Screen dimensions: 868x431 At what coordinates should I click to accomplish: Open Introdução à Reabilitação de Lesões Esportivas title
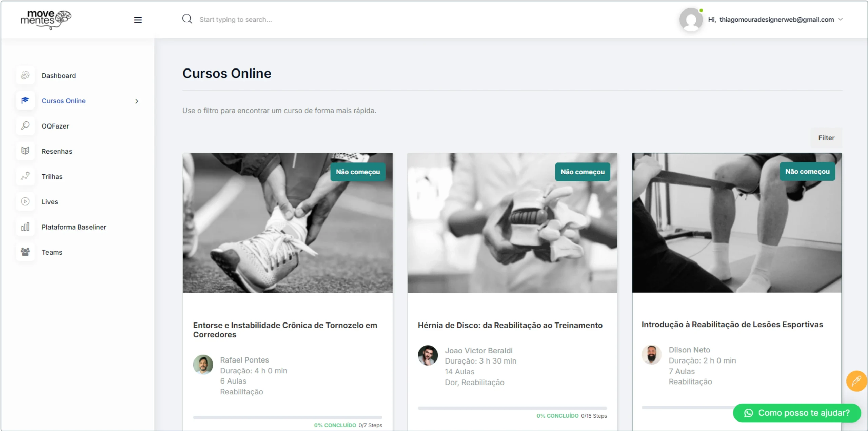pos(732,325)
